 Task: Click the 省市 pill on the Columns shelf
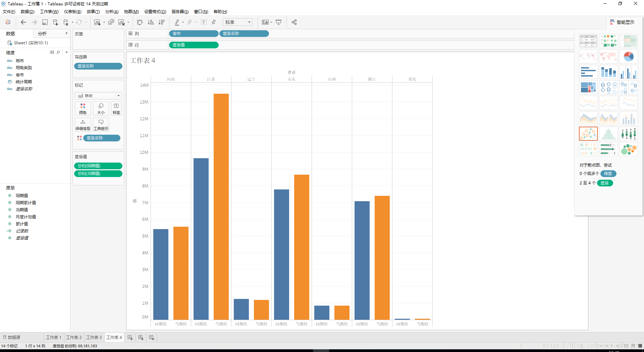tap(194, 34)
